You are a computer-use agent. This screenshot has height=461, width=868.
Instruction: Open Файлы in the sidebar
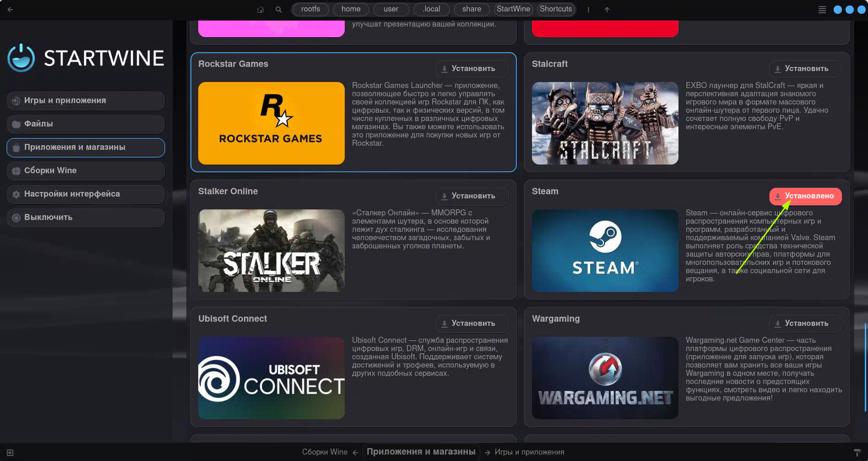tap(86, 124)
